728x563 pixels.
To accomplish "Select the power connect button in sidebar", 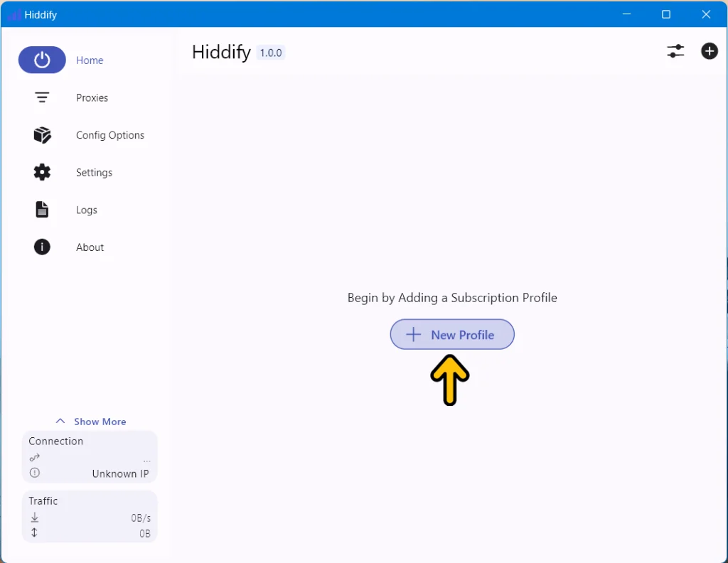I will 41,60.
